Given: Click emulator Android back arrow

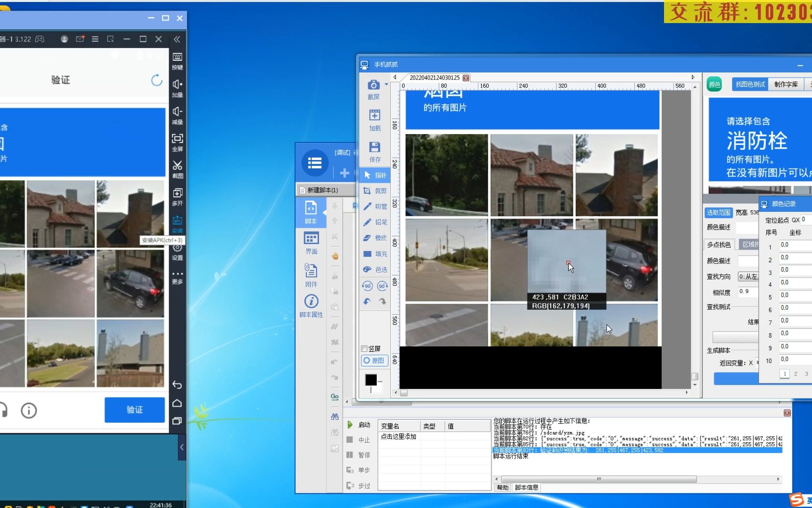Looking at the screenshot, I should [x=177, y=385].
